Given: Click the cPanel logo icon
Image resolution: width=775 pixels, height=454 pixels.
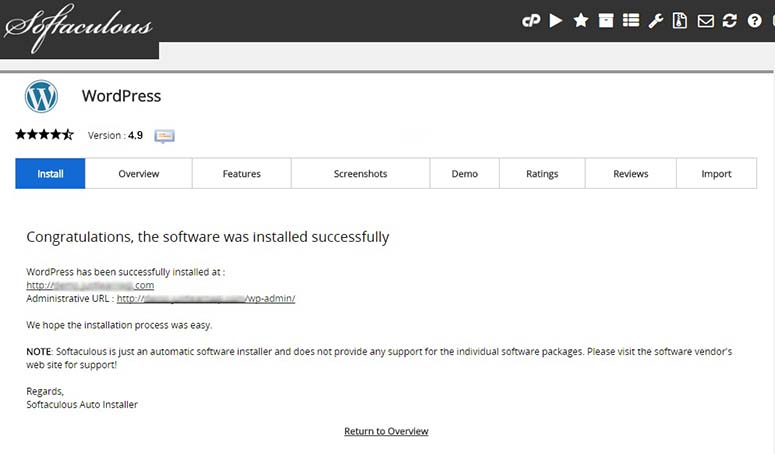Looking at the screenshot, I should (531, 20).
